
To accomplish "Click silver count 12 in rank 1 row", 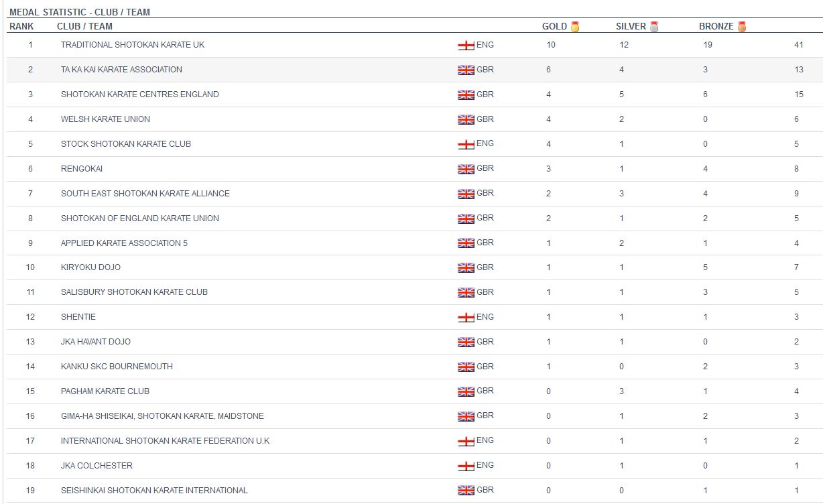I will point(624,45).
